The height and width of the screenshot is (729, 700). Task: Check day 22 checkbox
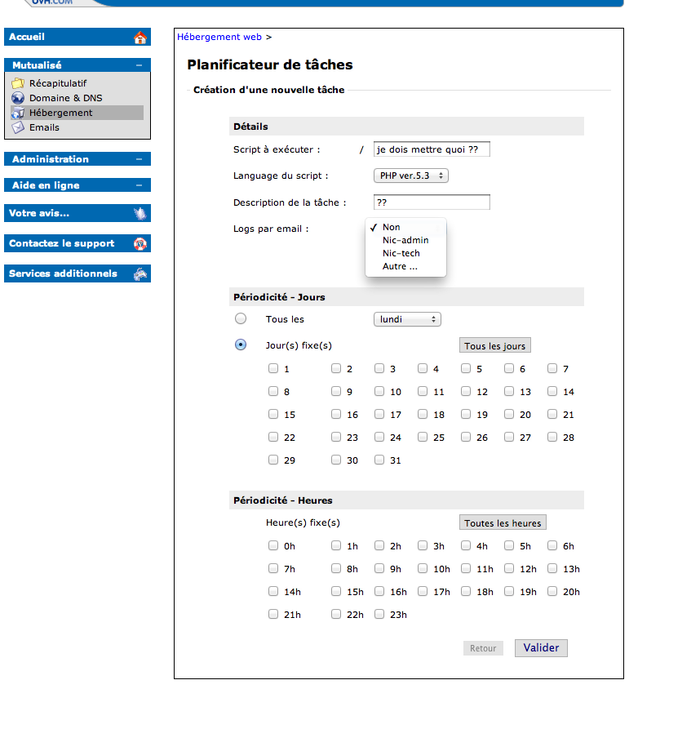click(273, 437)
